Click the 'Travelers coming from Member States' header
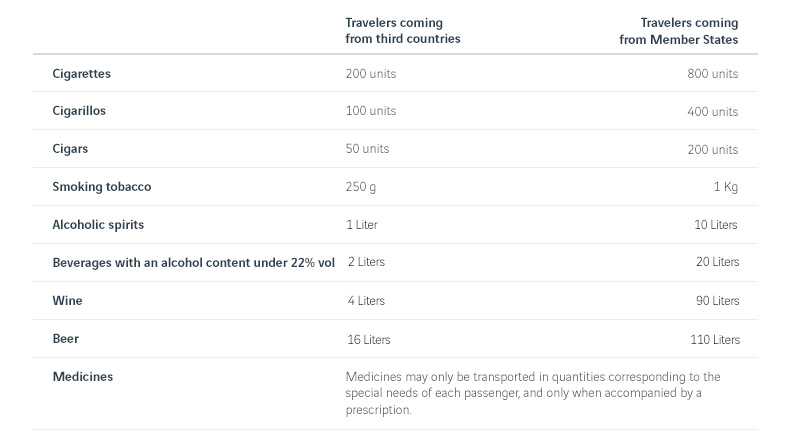This screenshot has height=445, width=790. [679, 30]
